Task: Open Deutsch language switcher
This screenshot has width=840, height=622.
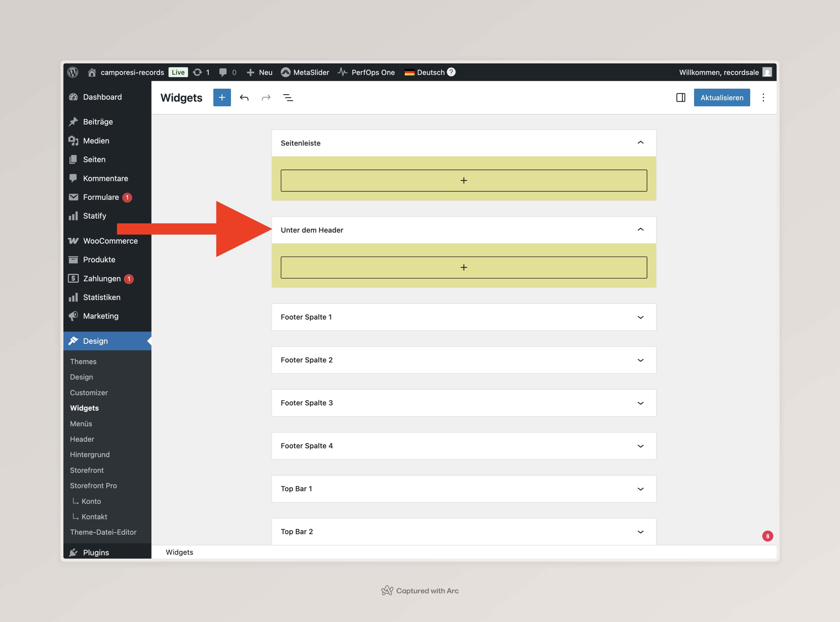Action: 425,72
